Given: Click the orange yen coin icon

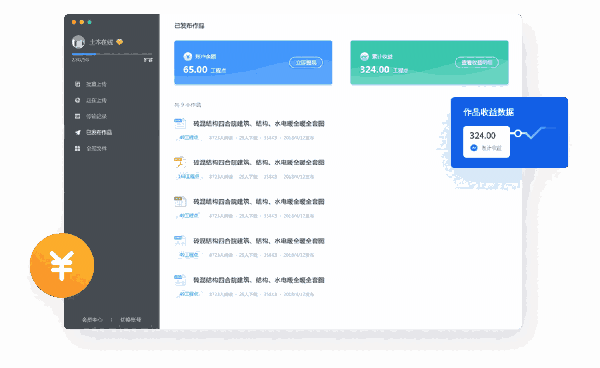Looking at the screenshot, I should click(x=62, y=265).
